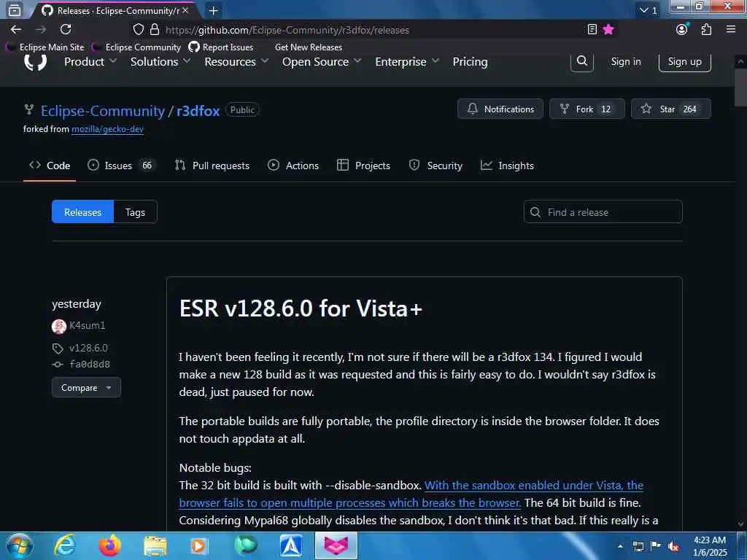Switch to the Actions tab

[293, 166]
